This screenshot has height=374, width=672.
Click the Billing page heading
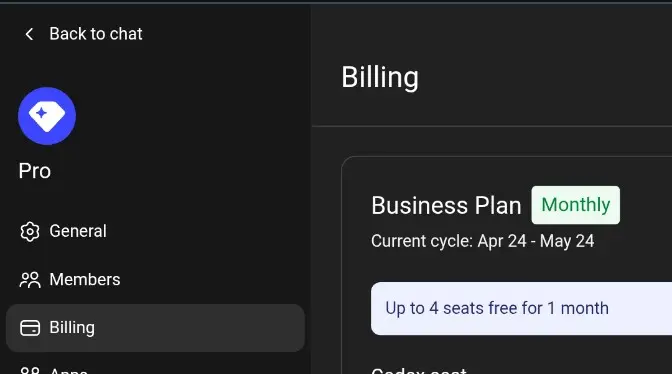pyautogui.click(x=380, y=78)
